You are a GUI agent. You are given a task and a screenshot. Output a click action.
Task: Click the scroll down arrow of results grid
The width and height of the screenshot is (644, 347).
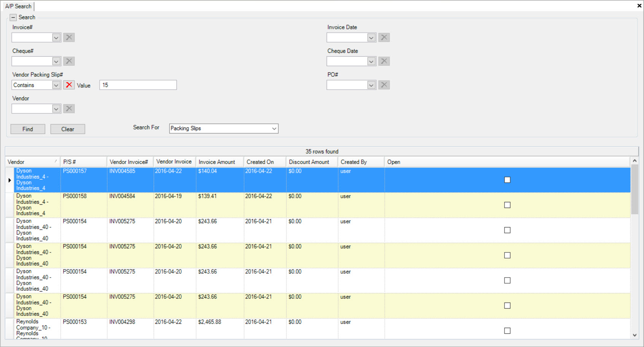pos(634,335)
